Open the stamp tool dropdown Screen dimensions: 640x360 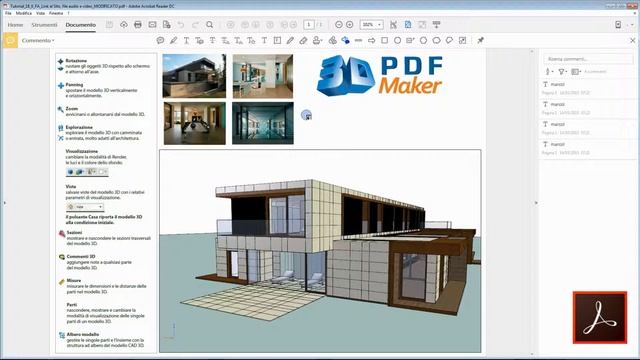[x=317, y=40]
